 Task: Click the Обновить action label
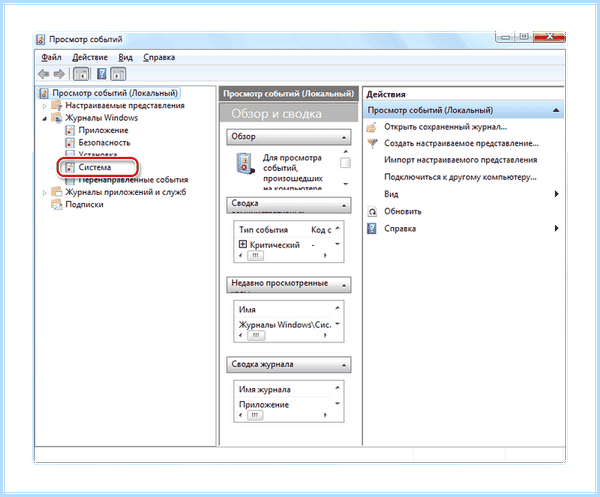[x=403, y=211]
